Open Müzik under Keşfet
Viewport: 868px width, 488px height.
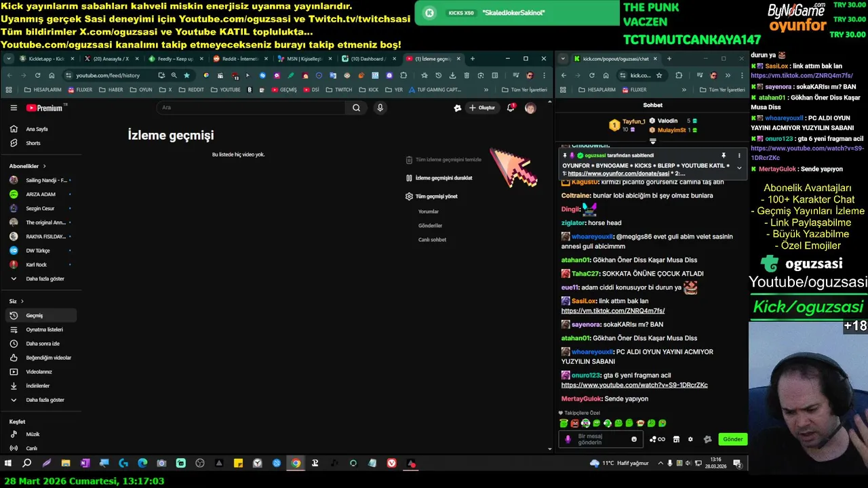[41, 434]
